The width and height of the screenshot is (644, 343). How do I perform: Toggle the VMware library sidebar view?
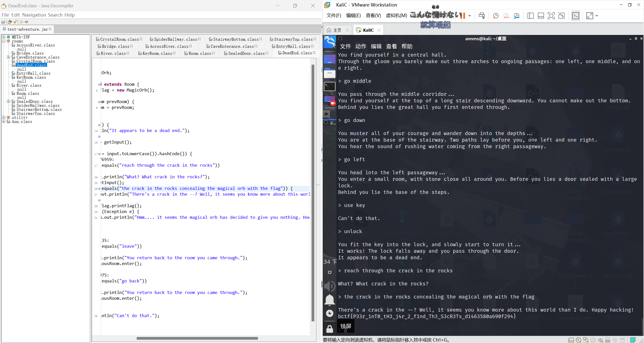(531, 16)
